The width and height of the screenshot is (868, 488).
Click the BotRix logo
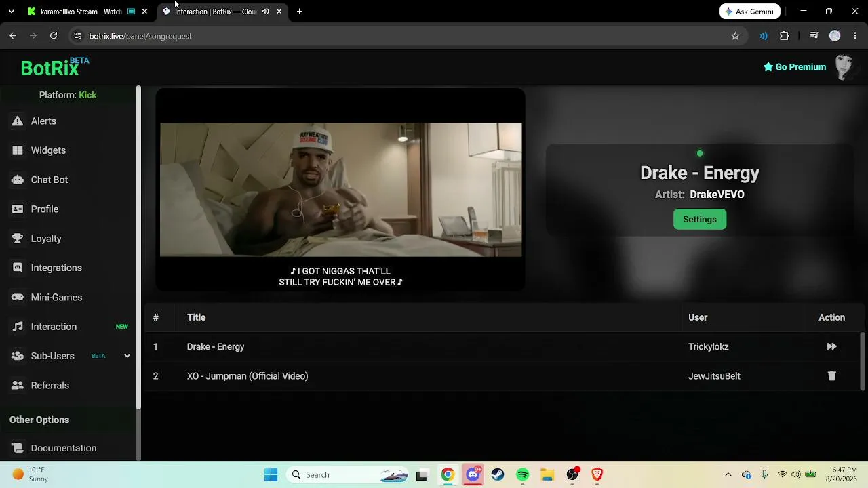point(54,67)
